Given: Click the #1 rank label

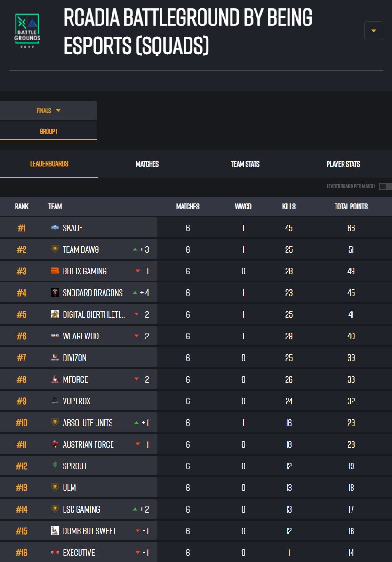Looking at the screenshot, I should pyautogui.click(x=22, y=228).
